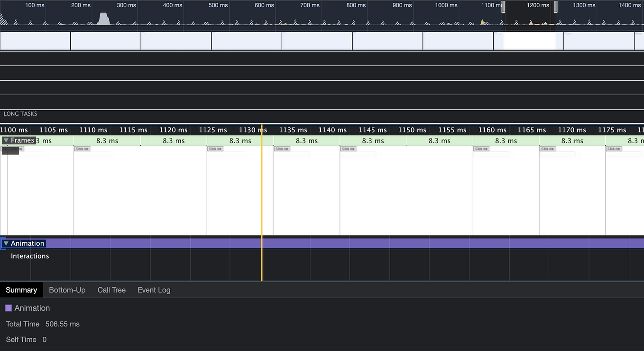644x351 pixels.
Task: Click the 1175 ms ruler label
Action: (612, 130)
